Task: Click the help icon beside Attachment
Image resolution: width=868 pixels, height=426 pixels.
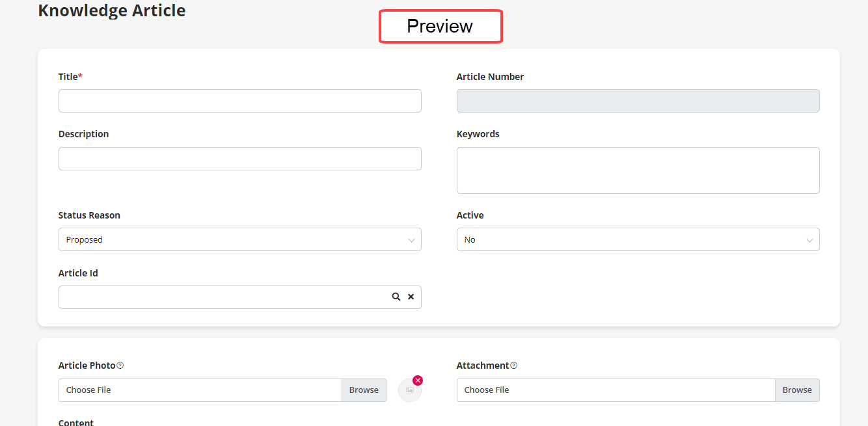Action: click(513, 366)
